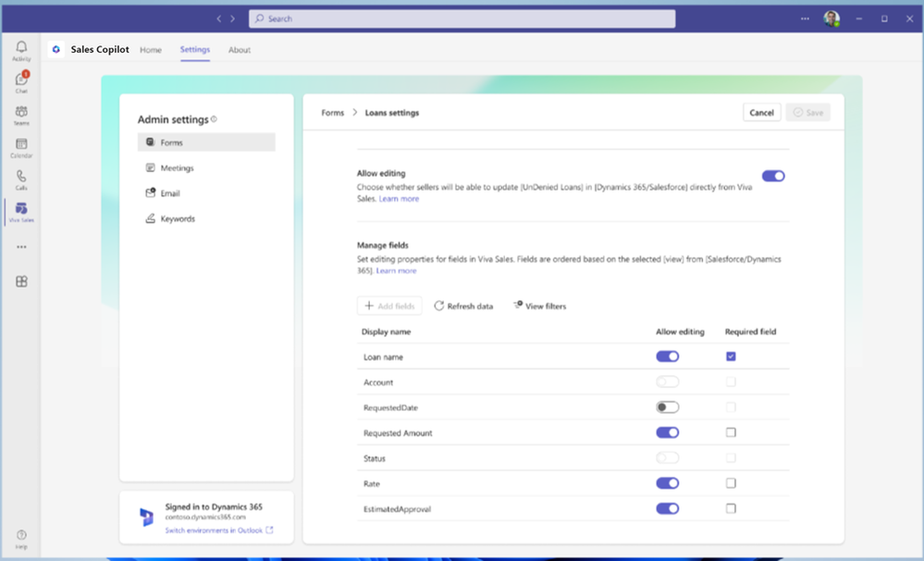The image size is (924, 561).
Task: Open the Activity feed bell icon
Action: point(21,46)
